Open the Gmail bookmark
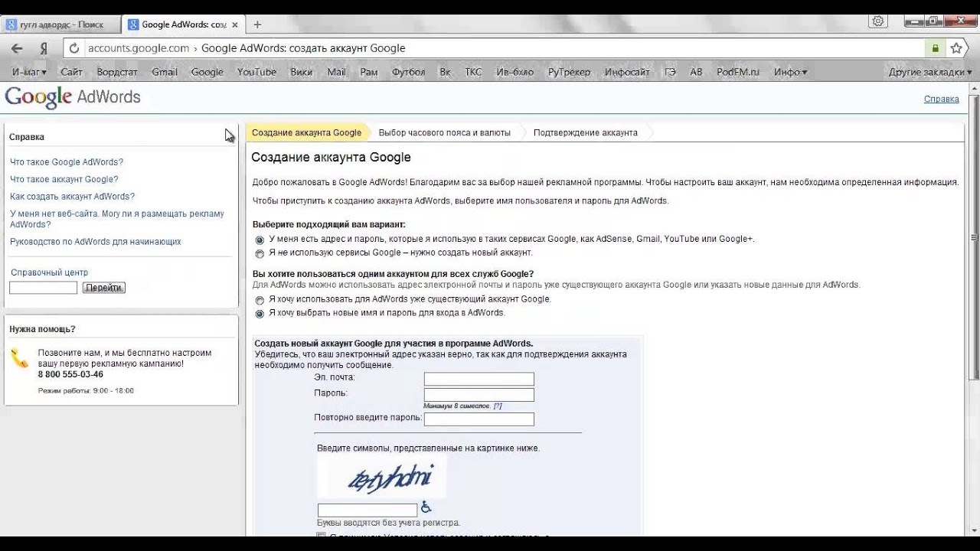Viewport: 980px width, 551px height. click(165, 72)
